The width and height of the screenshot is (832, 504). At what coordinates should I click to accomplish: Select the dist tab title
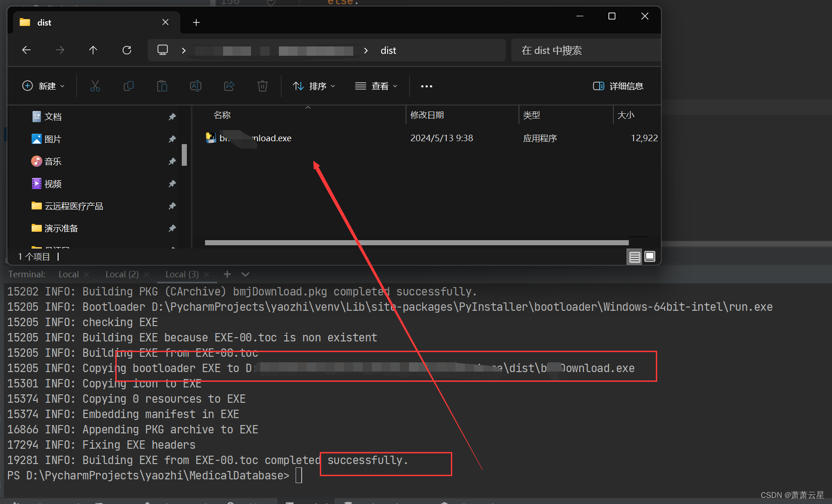tap(44, 22)
